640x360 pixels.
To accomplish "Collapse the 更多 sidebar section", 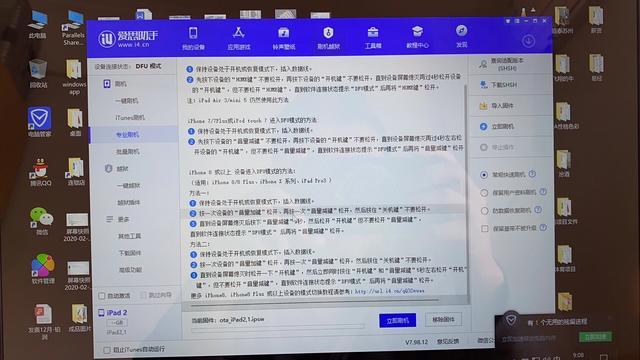I will click(118, 219).
